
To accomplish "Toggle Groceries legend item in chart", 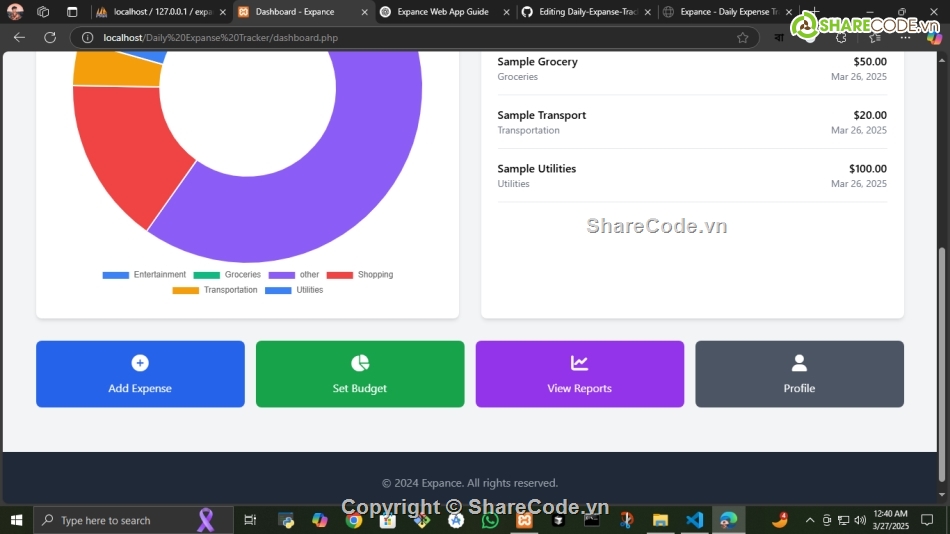I will tap(227, 275).
